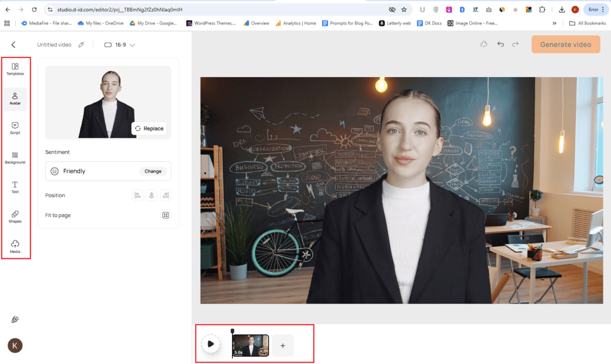Click the site information icon in address bar

click(50, 10)
